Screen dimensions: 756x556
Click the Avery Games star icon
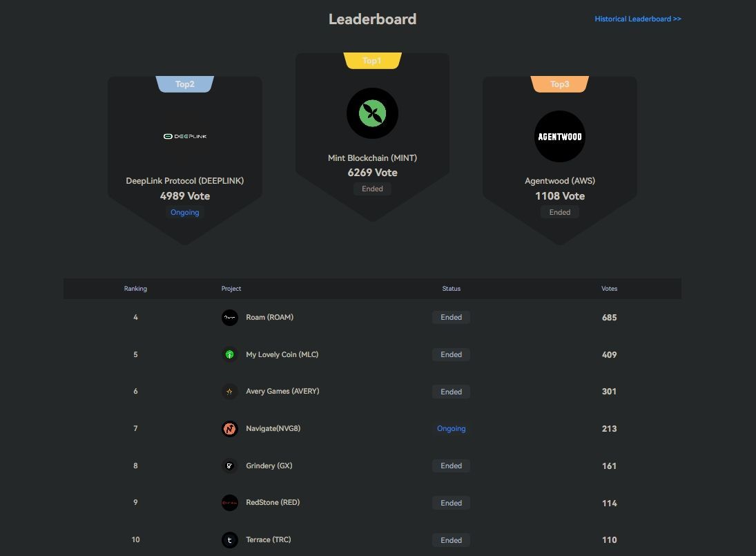[x=229, y=392]
